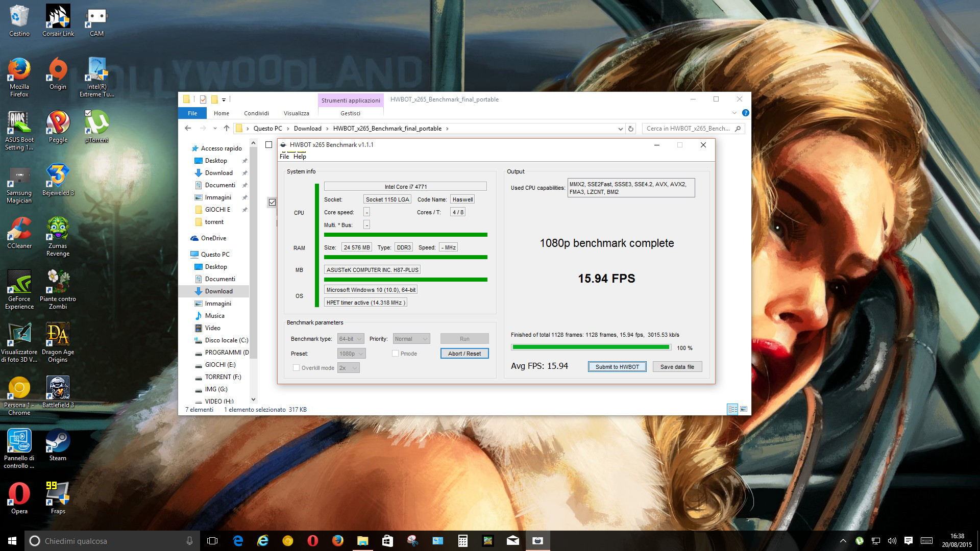Click Questo PC in address breadcrumb
The width and height of the screenshot is (980, 551).
pos(268,129)
